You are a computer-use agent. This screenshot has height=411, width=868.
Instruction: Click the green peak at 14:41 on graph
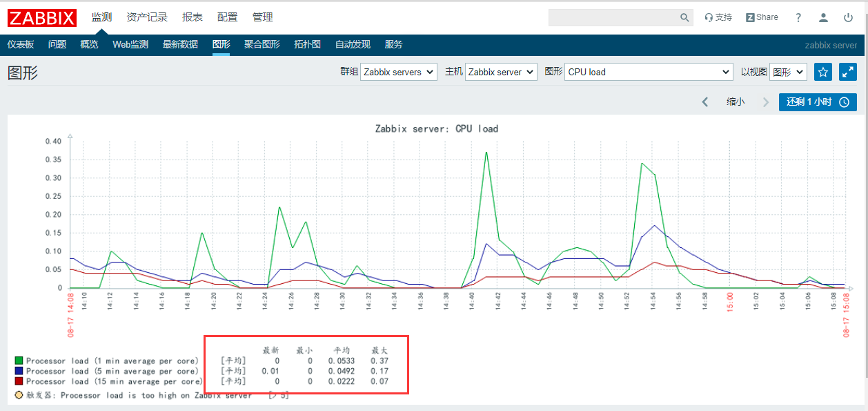pyautogui.click(x=486, y=153)
